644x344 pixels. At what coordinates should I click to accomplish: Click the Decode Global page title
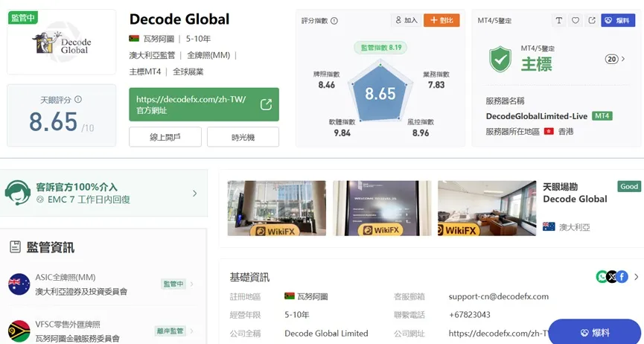179,19
